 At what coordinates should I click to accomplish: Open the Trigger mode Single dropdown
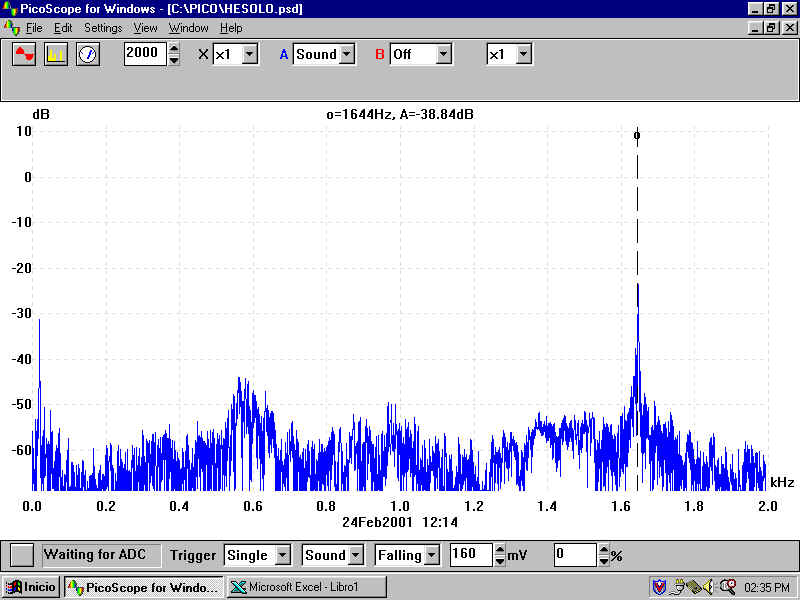(283, 555)
